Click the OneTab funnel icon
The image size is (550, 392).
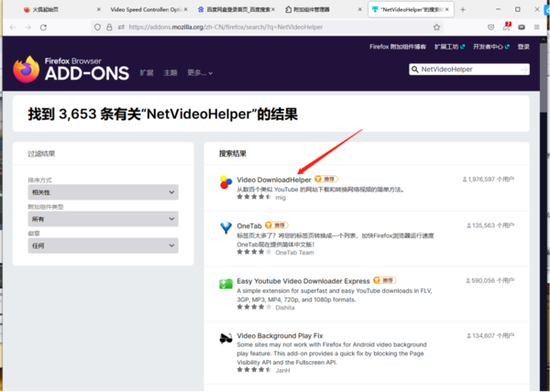tap(225, 228)
